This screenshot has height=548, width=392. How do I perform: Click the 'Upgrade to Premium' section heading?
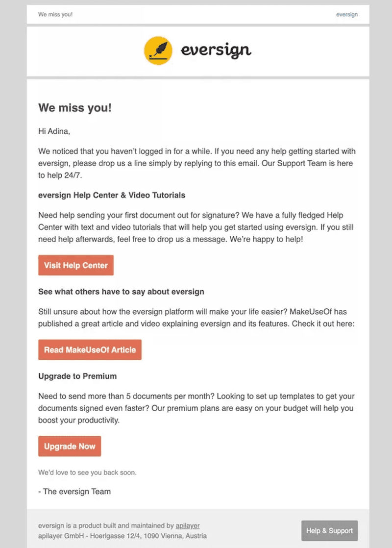point(77,376)
